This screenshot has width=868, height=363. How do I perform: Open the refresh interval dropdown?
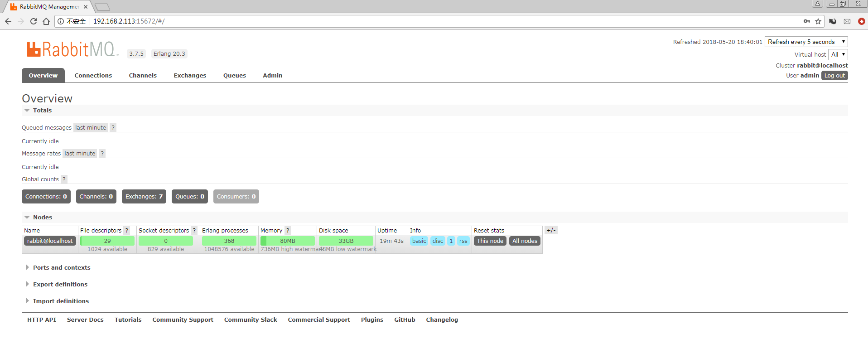pos(806,42)
